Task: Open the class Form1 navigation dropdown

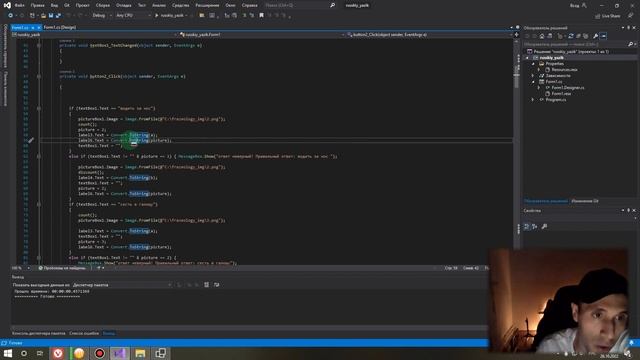Action: [x=262, y=35]
